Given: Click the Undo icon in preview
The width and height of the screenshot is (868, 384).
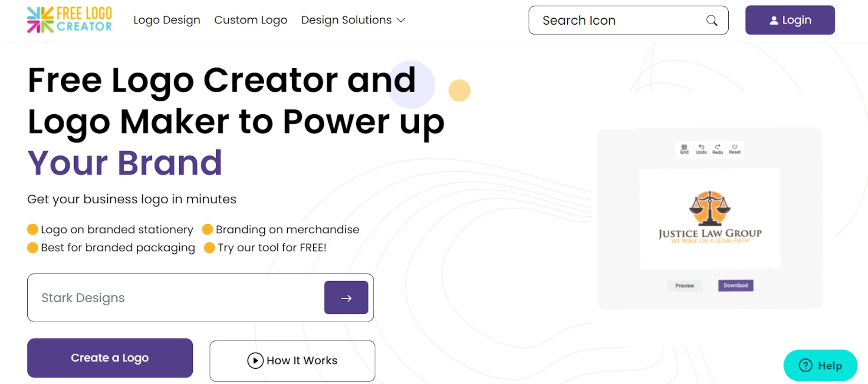Looking at the screenshot, I should [701, 149].
